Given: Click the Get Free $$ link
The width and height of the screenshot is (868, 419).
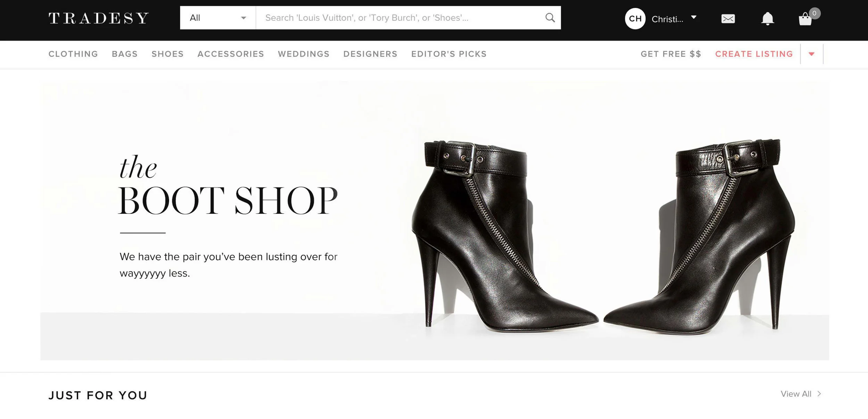Looking at the screenshot, I should [671, 54].
